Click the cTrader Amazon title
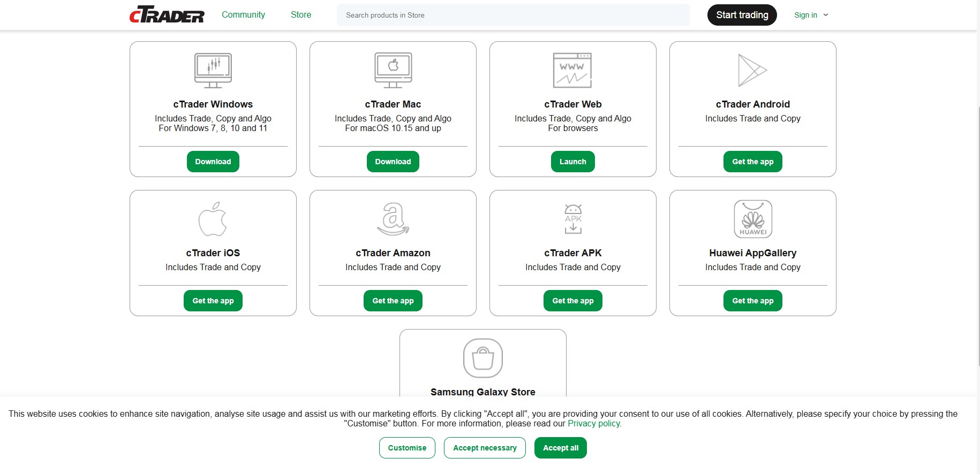980x474 pixels. [x=393, y=253]
